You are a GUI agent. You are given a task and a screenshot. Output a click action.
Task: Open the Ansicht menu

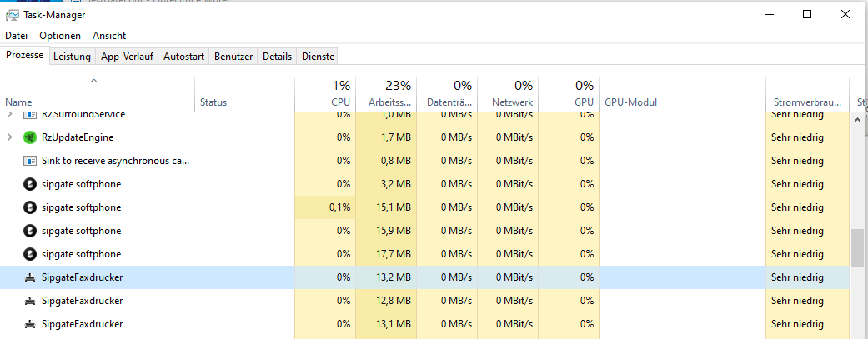pyautogui.click(x=109, y=36)
